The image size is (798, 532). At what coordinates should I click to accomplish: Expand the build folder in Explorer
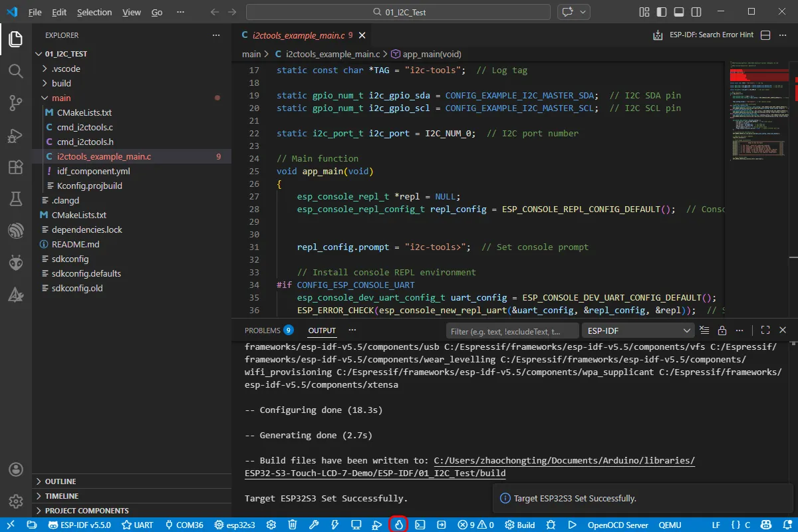(x=61, y=83)
